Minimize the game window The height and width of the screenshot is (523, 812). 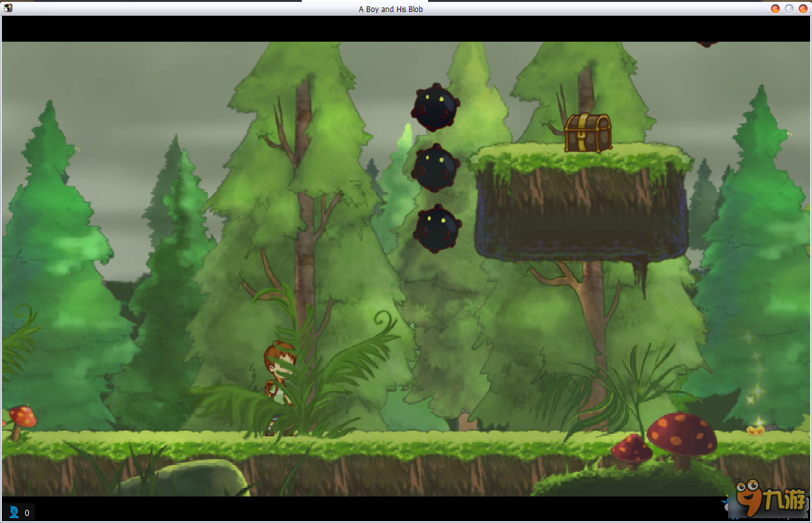[775, 9]
